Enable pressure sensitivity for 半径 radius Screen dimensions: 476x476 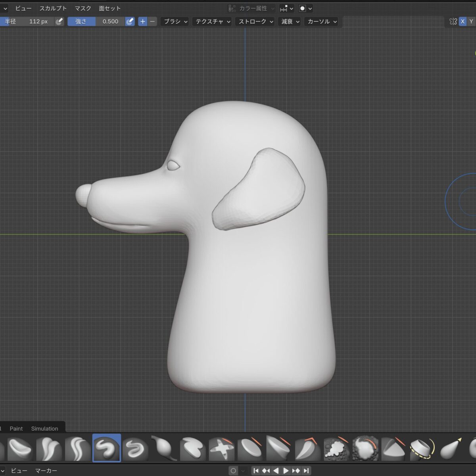59,21
